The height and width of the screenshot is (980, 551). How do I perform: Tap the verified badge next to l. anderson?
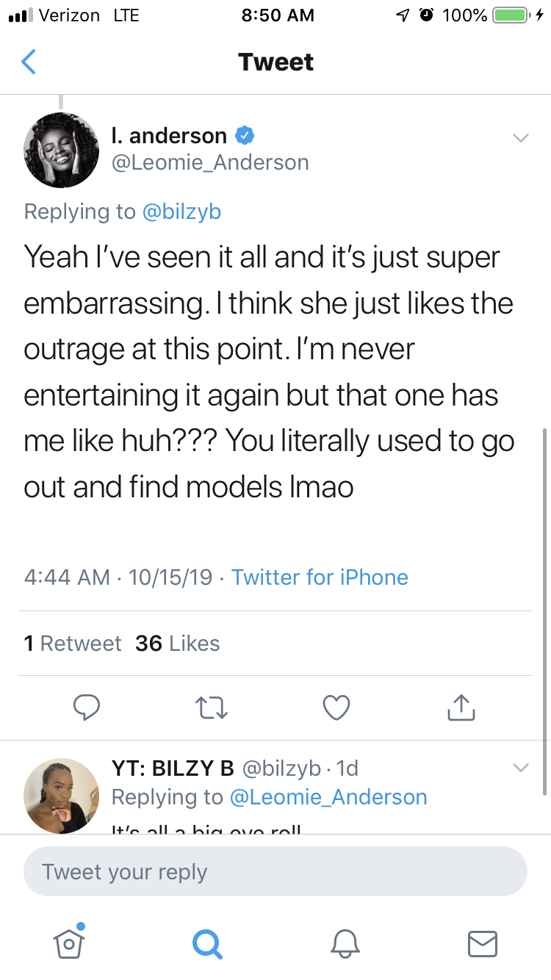(245, 135)
